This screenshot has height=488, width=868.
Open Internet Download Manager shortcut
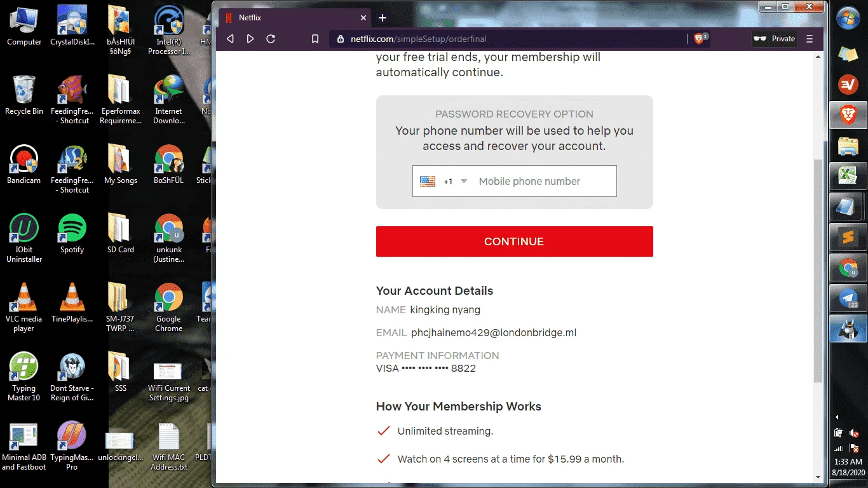point(169,100)
